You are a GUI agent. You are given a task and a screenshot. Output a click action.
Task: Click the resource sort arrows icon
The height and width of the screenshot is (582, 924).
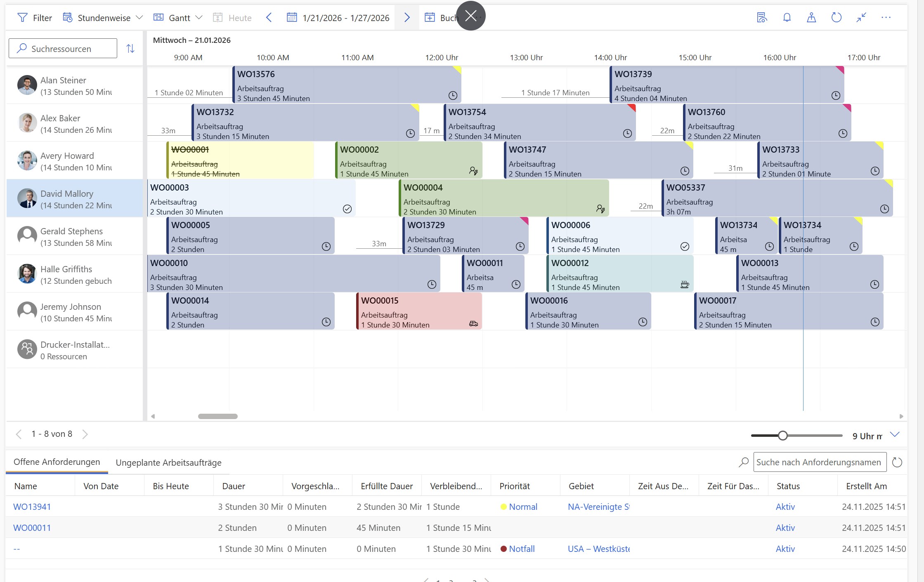(130, 49)
